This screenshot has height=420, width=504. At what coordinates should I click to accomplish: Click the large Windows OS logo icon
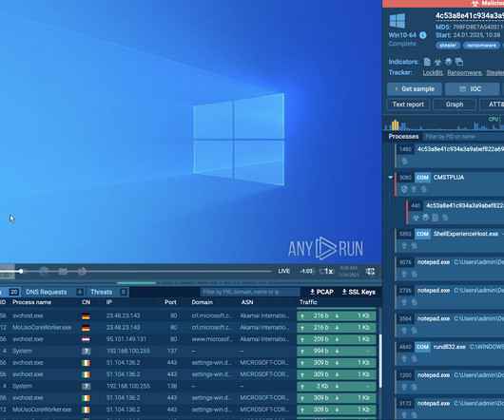click(397, 21)
